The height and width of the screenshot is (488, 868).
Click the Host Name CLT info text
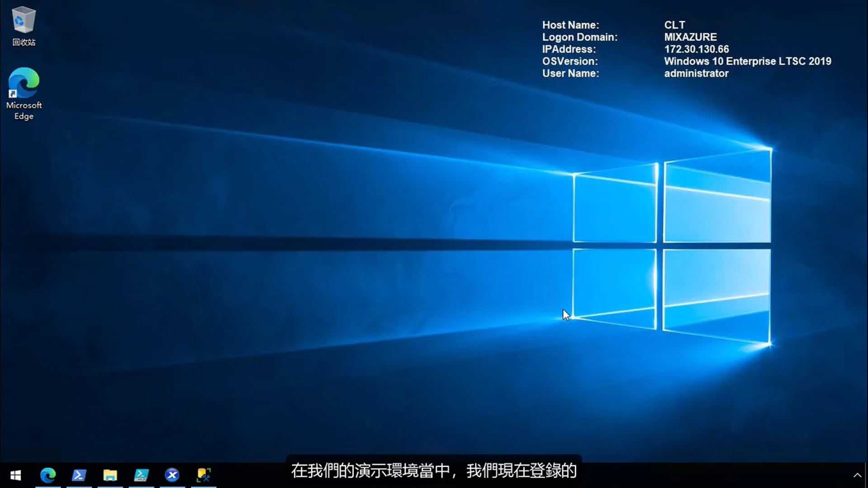coord(674,25)
